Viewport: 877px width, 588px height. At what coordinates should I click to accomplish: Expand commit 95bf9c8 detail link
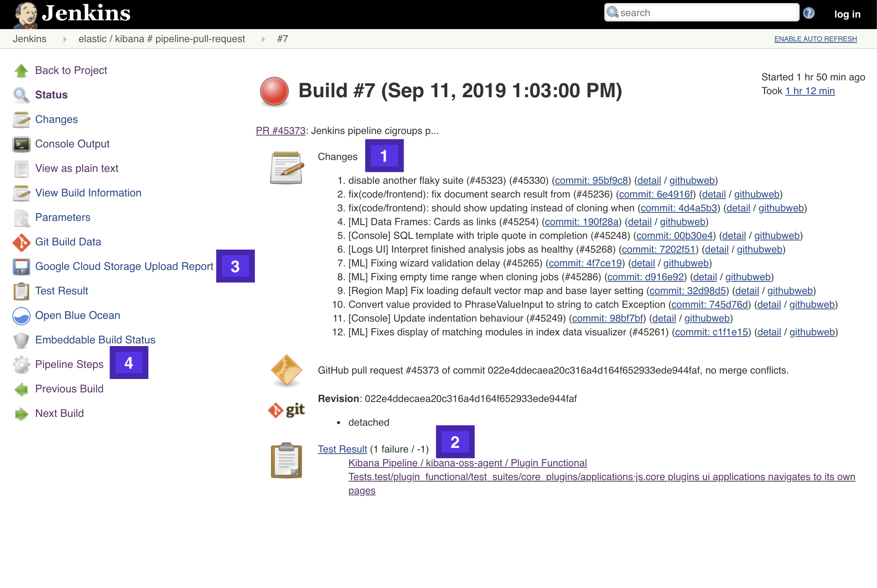click(650, 180)
